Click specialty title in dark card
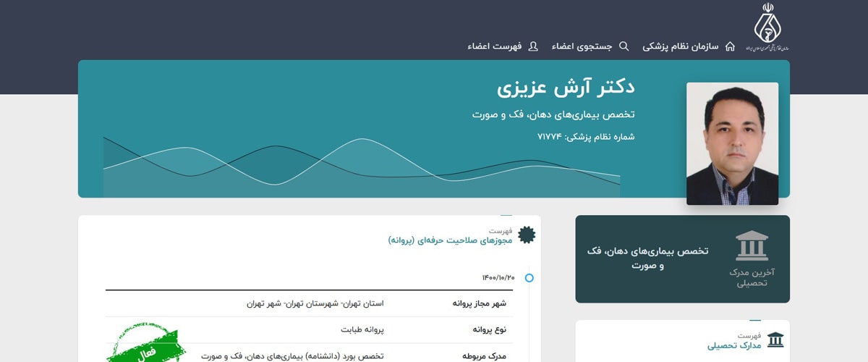The height and width of the screenshot is (362, 868). [x=648, y=258]
